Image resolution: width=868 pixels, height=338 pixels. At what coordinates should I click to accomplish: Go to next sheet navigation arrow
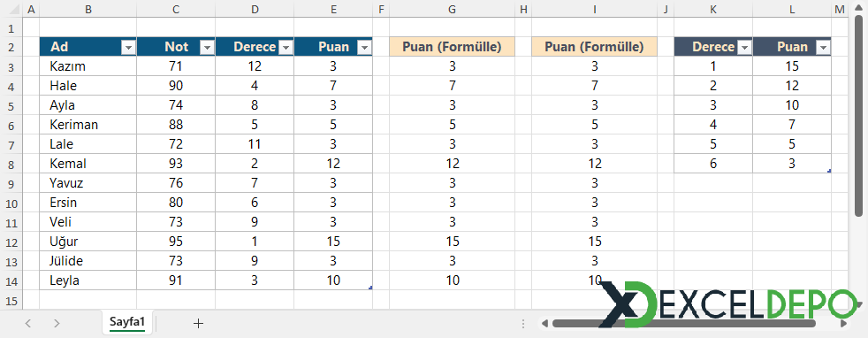pos(57,324)
